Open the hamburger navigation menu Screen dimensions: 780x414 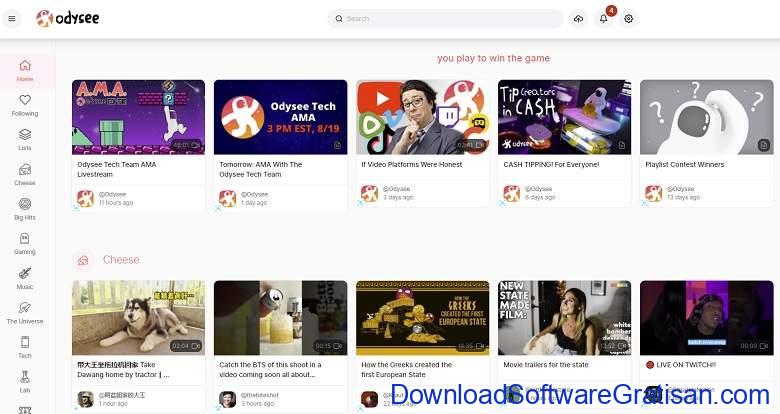(x=12, y=19)
